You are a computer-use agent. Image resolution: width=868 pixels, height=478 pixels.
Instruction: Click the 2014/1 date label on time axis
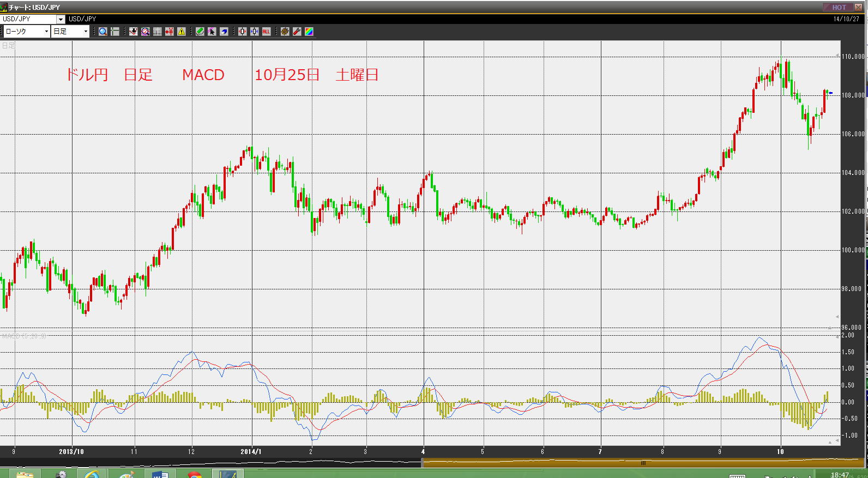coord(251,451)
